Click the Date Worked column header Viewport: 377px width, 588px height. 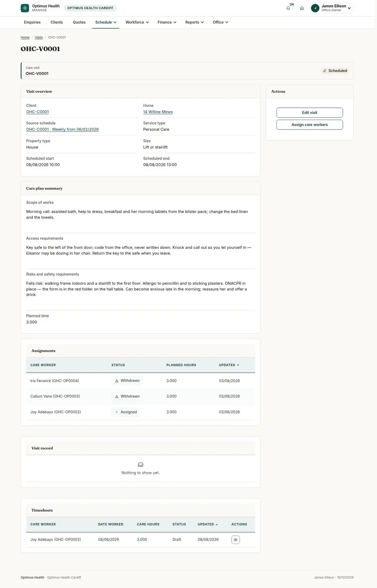coord(111,525)
